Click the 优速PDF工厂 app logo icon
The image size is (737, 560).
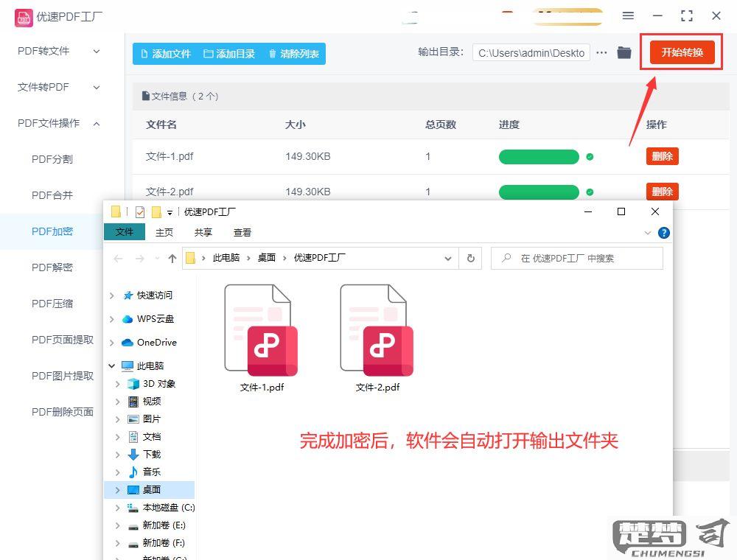[x=24, y=18]
